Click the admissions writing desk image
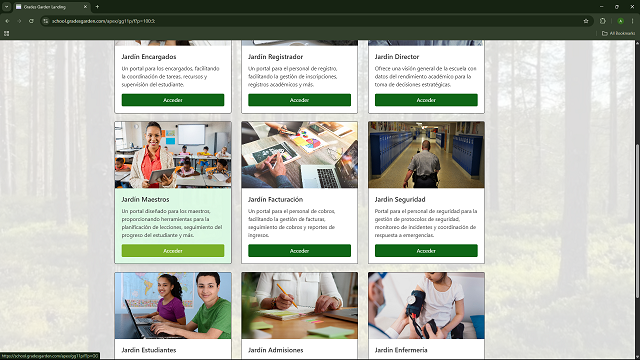Screen dimensions: 640x360 pyautogui.click(x=299, y=306)
